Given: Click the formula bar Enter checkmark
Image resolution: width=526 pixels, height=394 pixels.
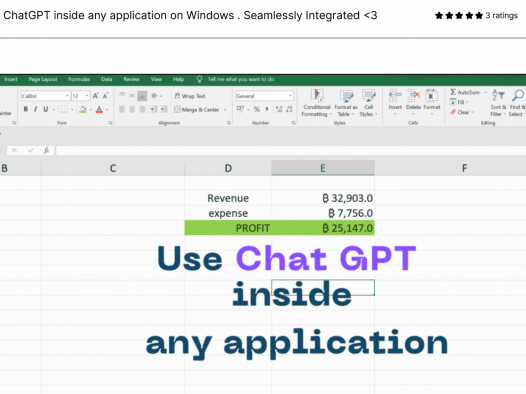Looking at the screenshot, I should [x=31, y=151].
